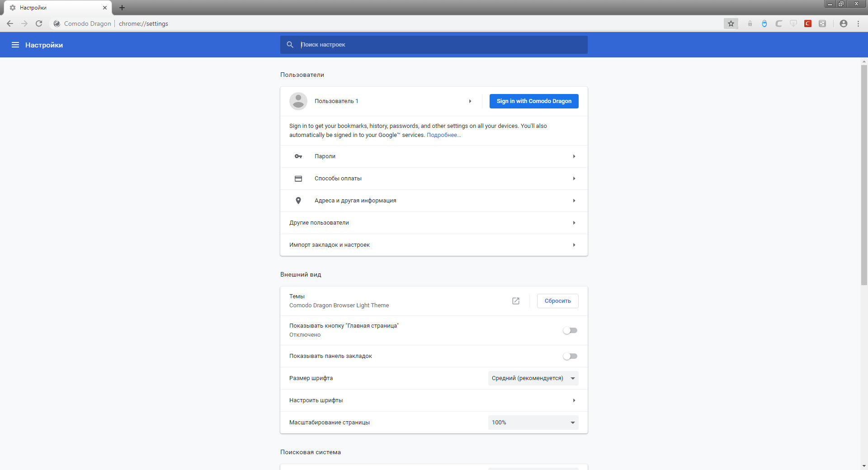Click the location pin icon beside Адреса
The image size is (868, 470).
click(298, 201)
